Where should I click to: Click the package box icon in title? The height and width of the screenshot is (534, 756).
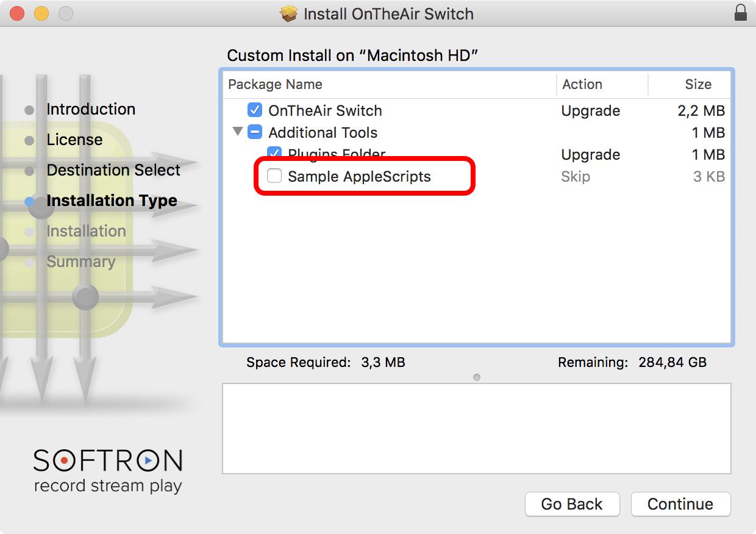click(x=289, y=13)
